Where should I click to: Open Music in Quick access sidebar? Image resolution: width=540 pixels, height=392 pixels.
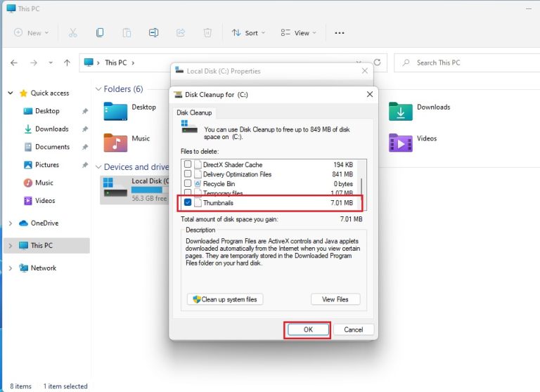(x=44, y=183)
